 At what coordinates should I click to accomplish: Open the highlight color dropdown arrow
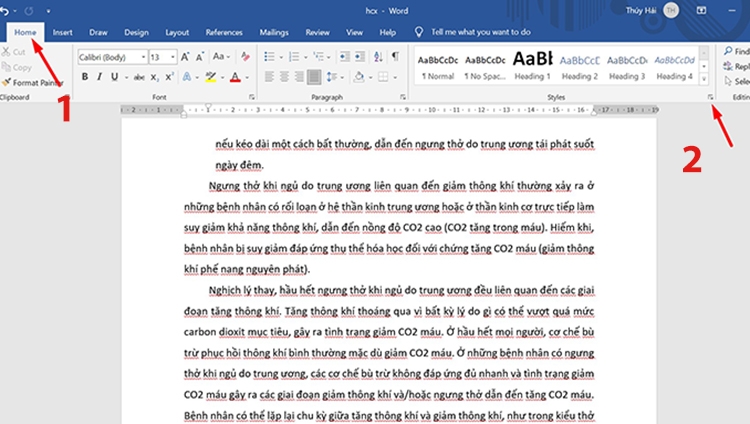(x=222, y=77)
